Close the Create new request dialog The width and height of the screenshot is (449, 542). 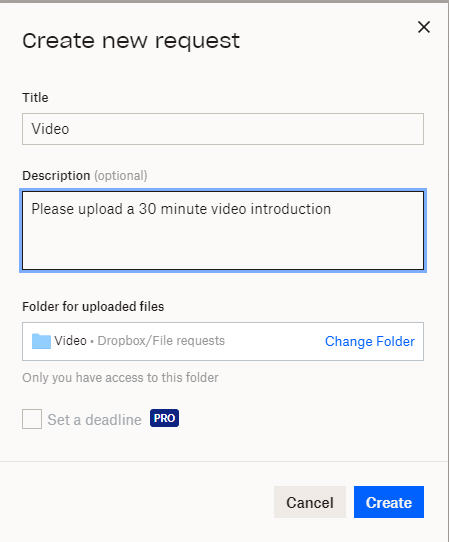(x=424, y=27)
